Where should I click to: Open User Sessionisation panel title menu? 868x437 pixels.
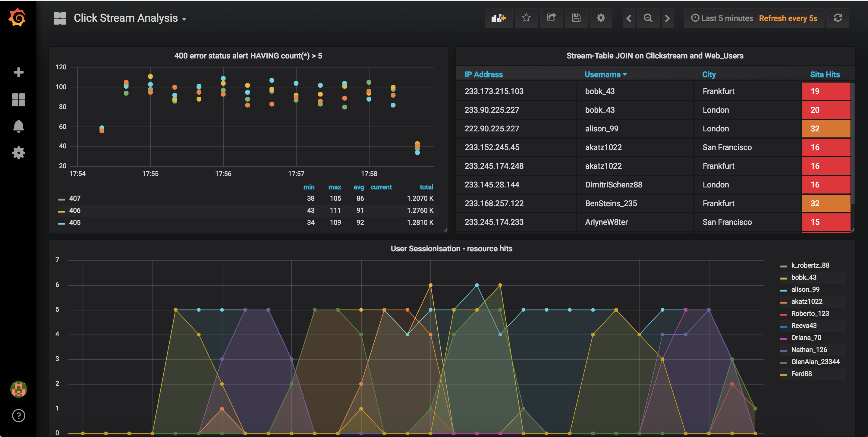(451, 249)
